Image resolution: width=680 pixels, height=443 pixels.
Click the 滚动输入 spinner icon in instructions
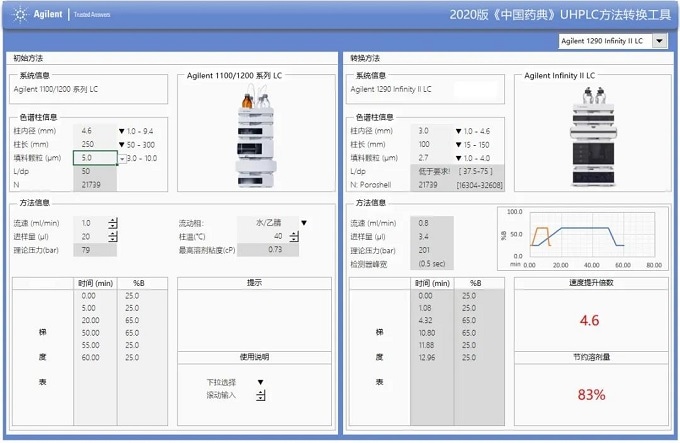tap(260, 396)
